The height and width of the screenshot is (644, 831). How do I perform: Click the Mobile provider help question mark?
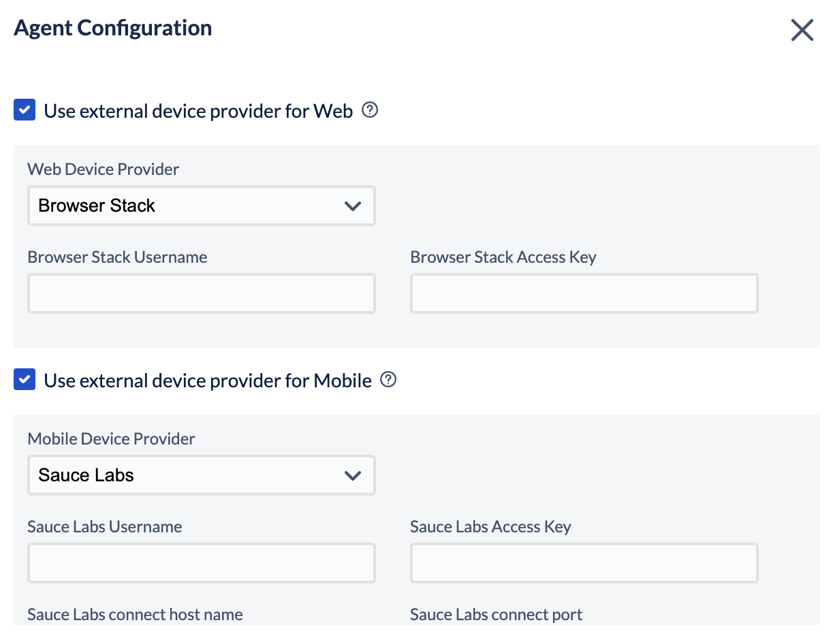point(388,380)
